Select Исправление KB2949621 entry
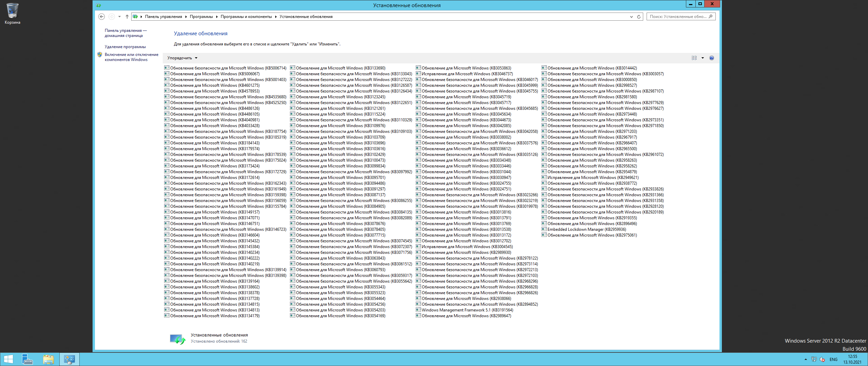This screenshot has width=868, height=366. click(590, 178)
